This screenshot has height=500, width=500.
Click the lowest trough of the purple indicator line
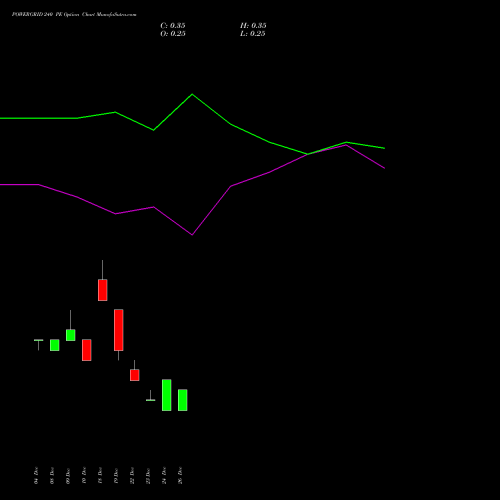tap(192, 235)
